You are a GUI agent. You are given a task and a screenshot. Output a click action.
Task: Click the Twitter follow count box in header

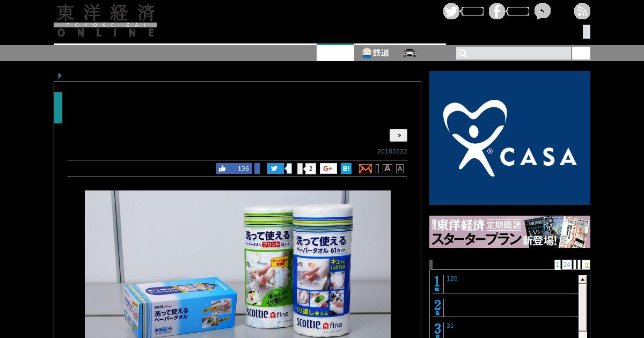(472, 11)
